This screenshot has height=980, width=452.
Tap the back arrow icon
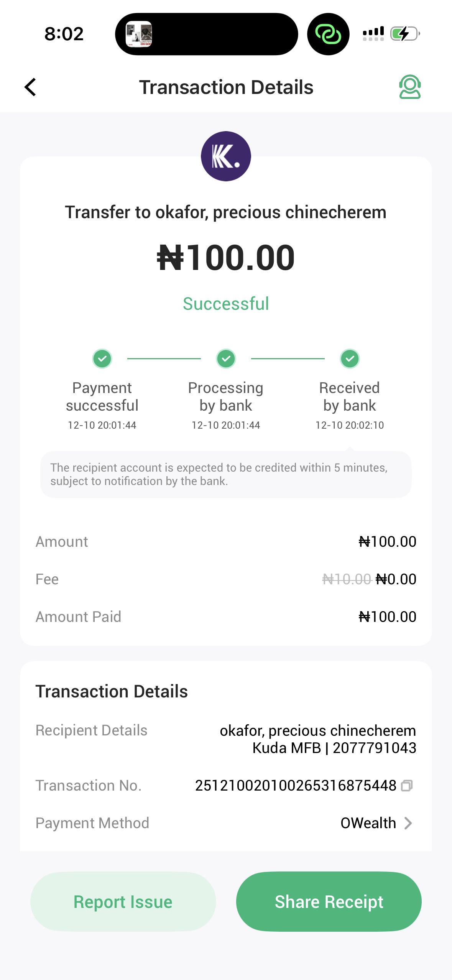[31, 87]
